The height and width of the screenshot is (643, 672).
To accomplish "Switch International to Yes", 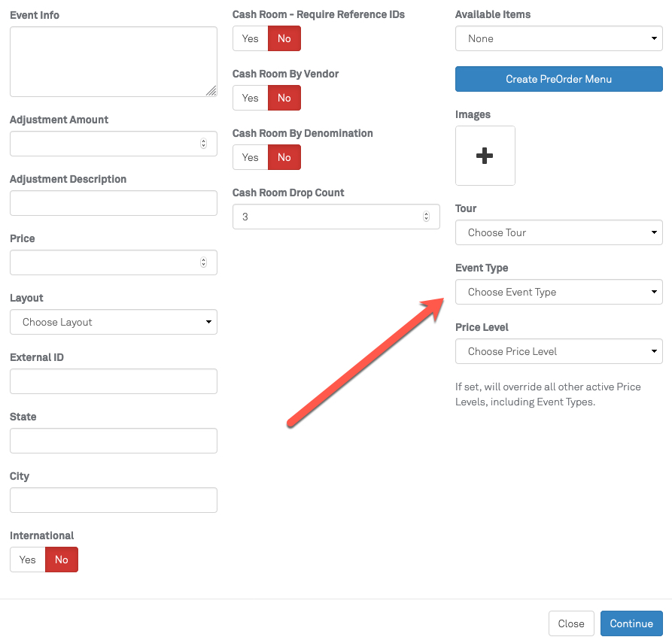I will tap(28, 560).
